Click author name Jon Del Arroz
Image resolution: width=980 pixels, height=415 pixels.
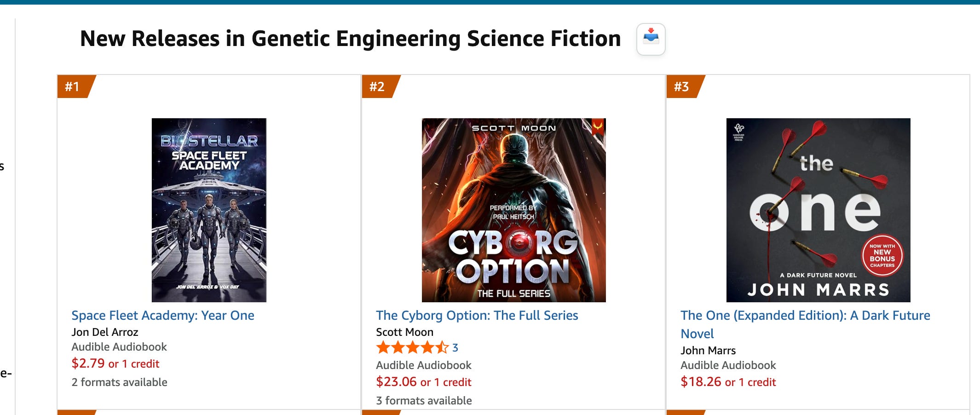pyautogui.click(x=105, y=332)
